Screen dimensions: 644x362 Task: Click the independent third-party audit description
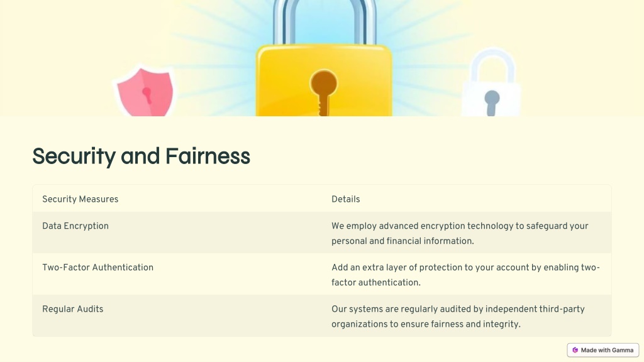pyautogui.click(x=458, y=317)
